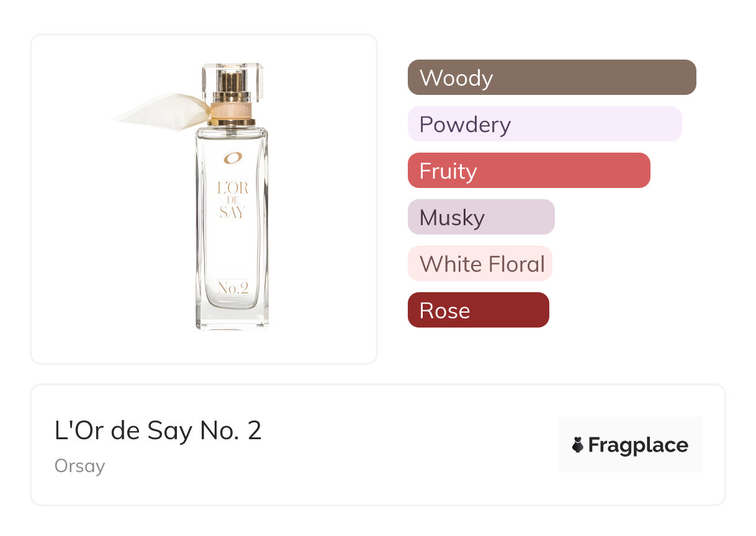Click the Fragplace perfume bottle logo icon
The height and width of the screenshot is (536, 756).
pos(578,445)
